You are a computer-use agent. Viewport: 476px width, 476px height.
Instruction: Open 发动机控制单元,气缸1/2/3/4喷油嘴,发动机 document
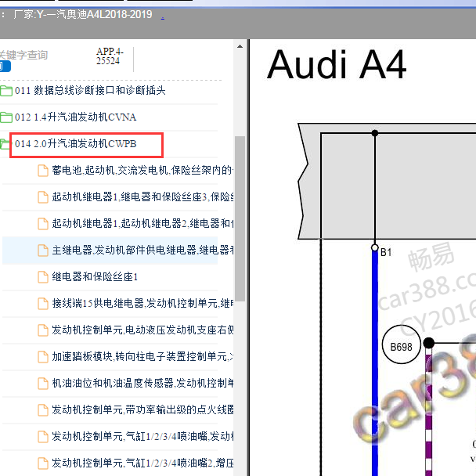coord(142,437)
